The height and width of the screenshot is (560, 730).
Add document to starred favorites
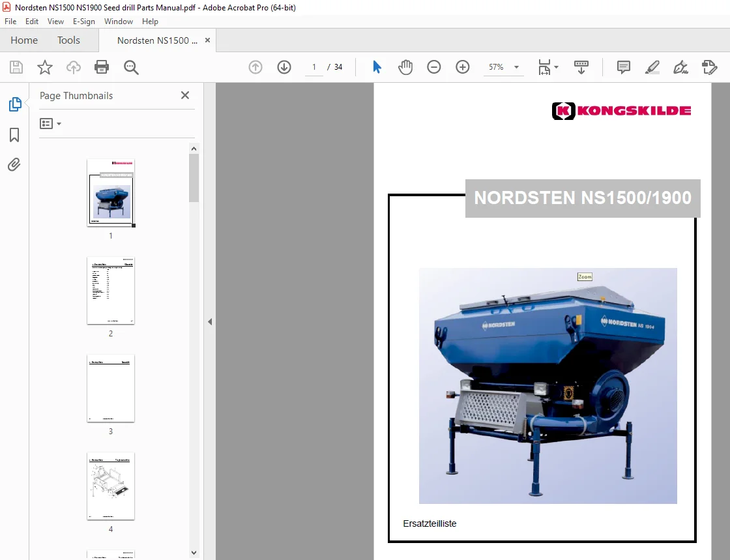[45, 68]
